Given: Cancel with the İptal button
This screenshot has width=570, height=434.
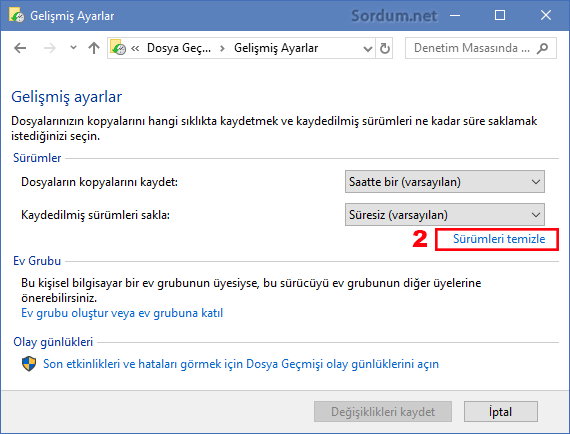Looking at the screenshot, I should (x=501, y=412).
